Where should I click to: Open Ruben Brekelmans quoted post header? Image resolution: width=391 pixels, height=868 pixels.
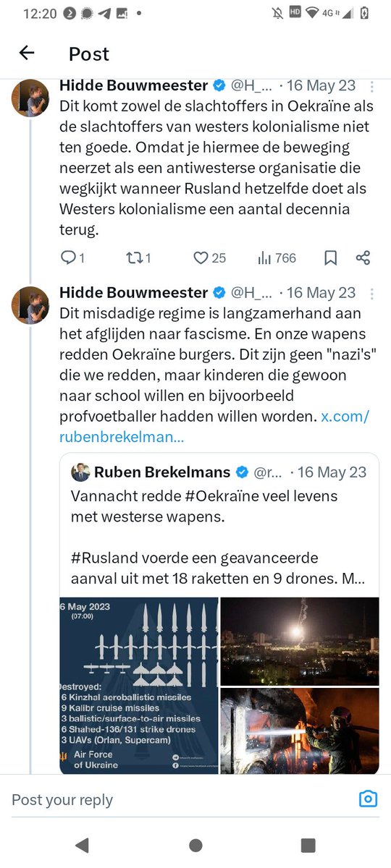tap(219, 472)
